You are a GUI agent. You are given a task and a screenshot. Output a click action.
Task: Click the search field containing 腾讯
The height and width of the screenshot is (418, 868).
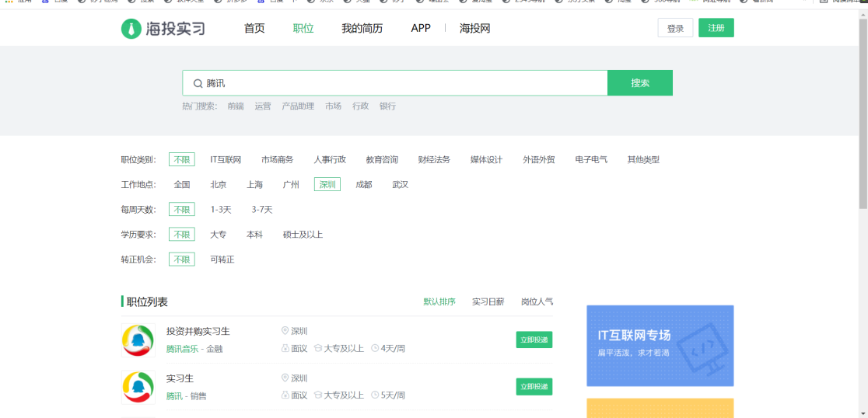(395, 83)
